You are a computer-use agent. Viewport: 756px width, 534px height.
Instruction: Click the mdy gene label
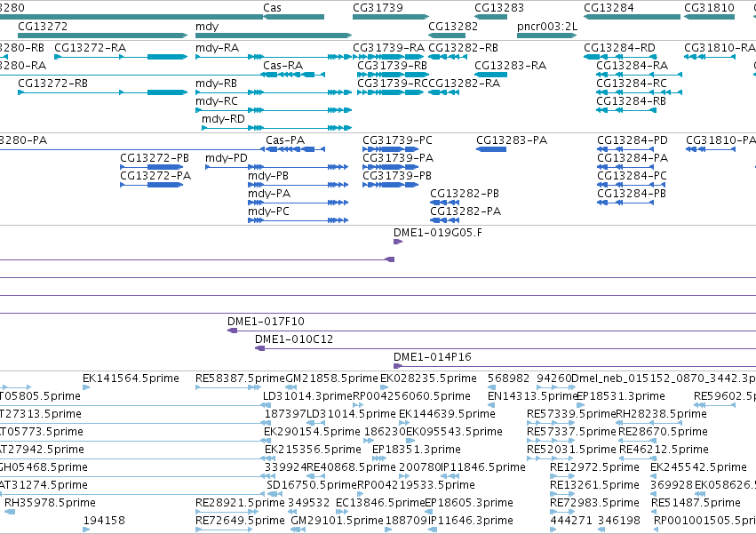pos(207,27)
